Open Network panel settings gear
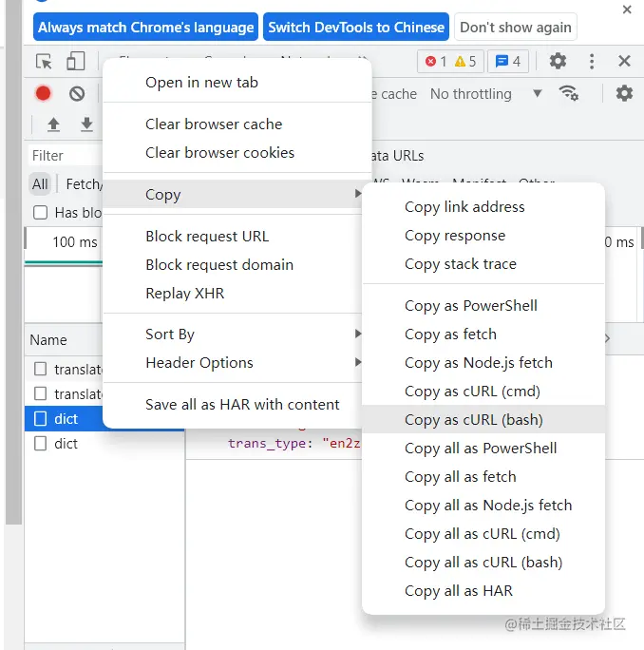Screen dimensions: 644x650 click(624, 93)
